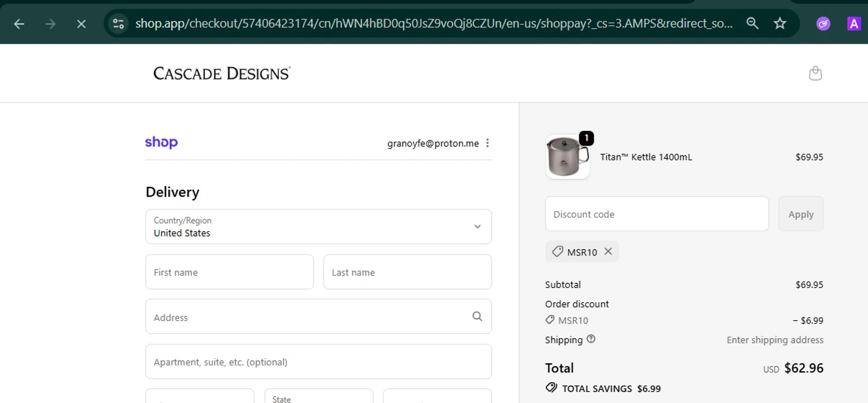Image resolution: width=868 pixels, height=403 pixels.
Task: Click the MSR10 discount tag chip
Action: point(582,252)
